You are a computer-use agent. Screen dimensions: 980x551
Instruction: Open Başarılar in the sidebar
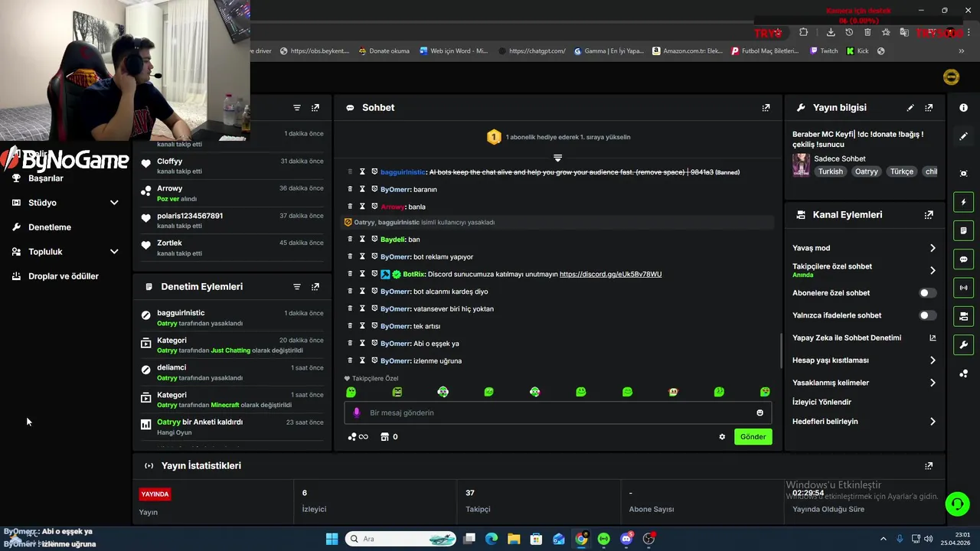click(46, 178)
